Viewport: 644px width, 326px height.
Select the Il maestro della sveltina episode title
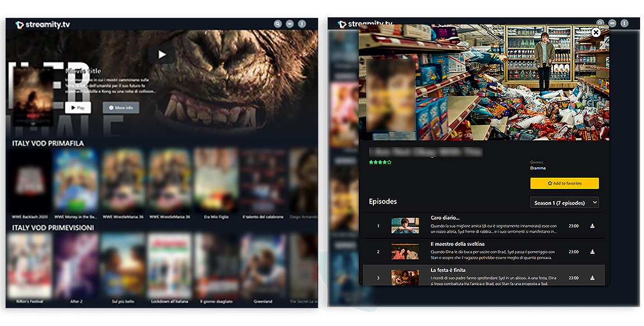(457, 244)
